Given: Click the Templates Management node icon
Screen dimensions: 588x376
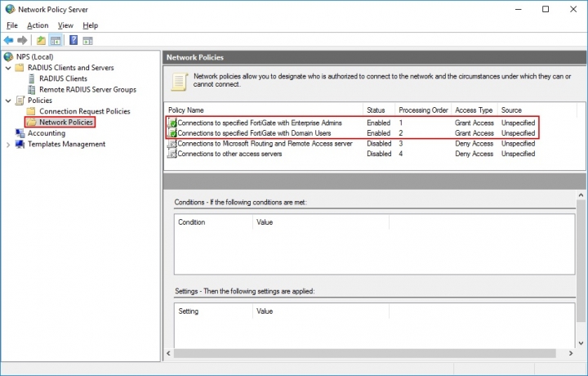Looking at the screenshot, I should [x=20, y=144].
